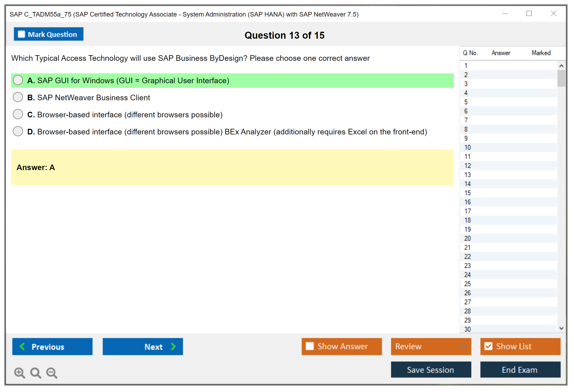Screen dimensions: 574x392
Task: Click the zoom in magnifier icon
Action: coord(19,373)
